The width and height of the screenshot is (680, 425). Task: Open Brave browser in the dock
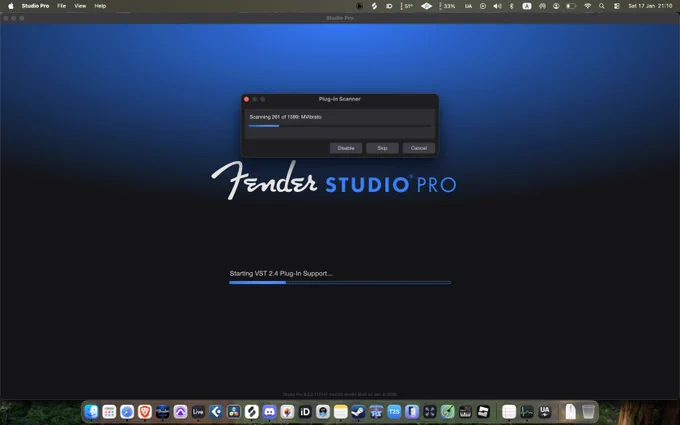pos(145,411)
